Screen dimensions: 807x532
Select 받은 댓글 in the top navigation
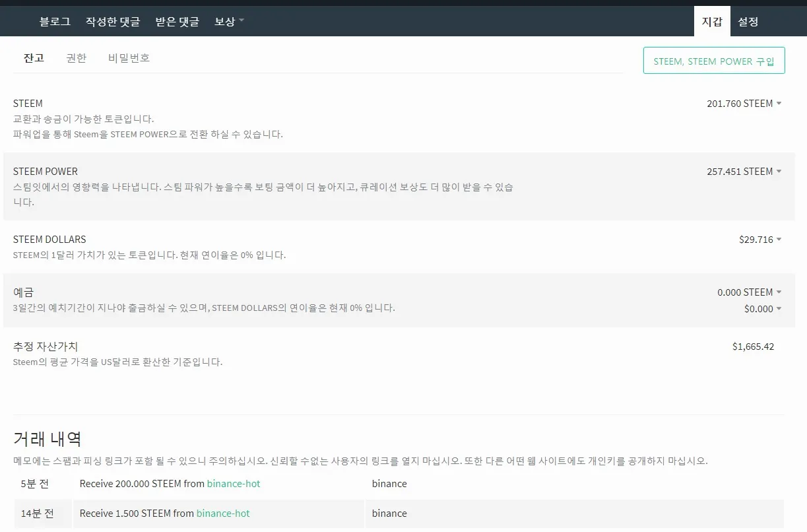tap(178, 20)
